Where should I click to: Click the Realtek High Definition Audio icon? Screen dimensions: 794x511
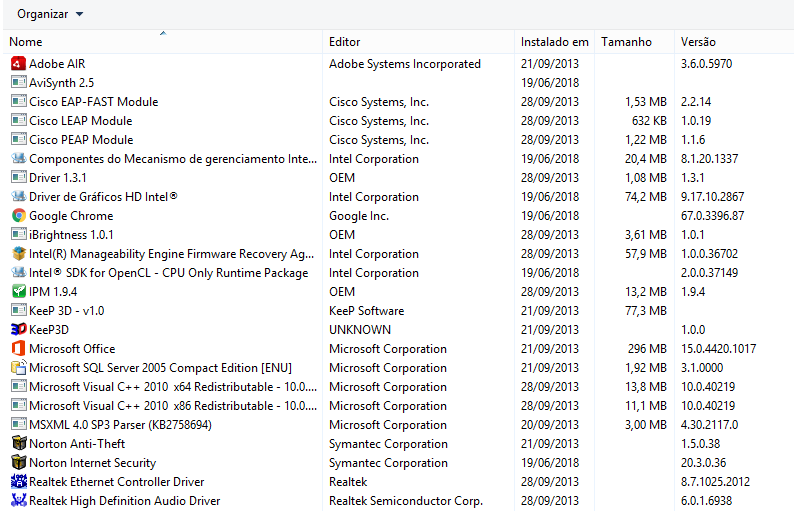point(18,500)
